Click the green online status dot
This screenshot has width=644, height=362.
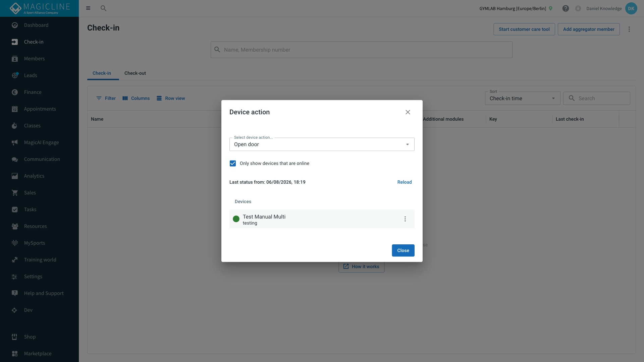[236, 219]
